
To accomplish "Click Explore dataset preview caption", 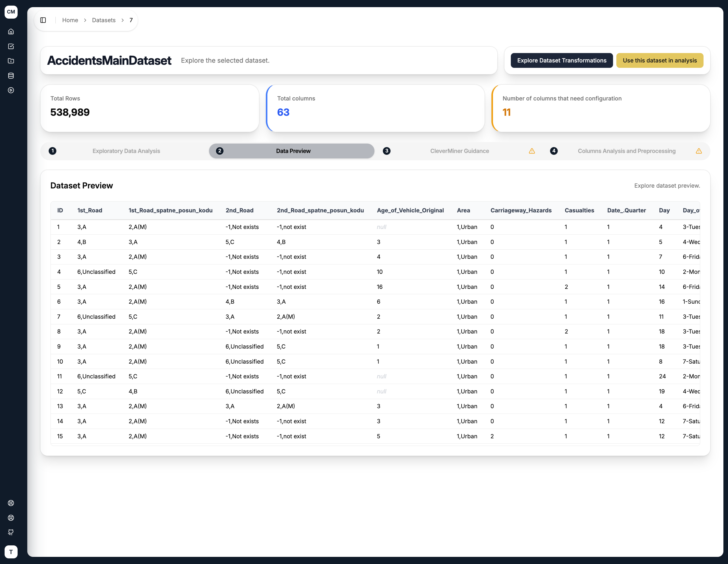I will [x=667, y=186].
